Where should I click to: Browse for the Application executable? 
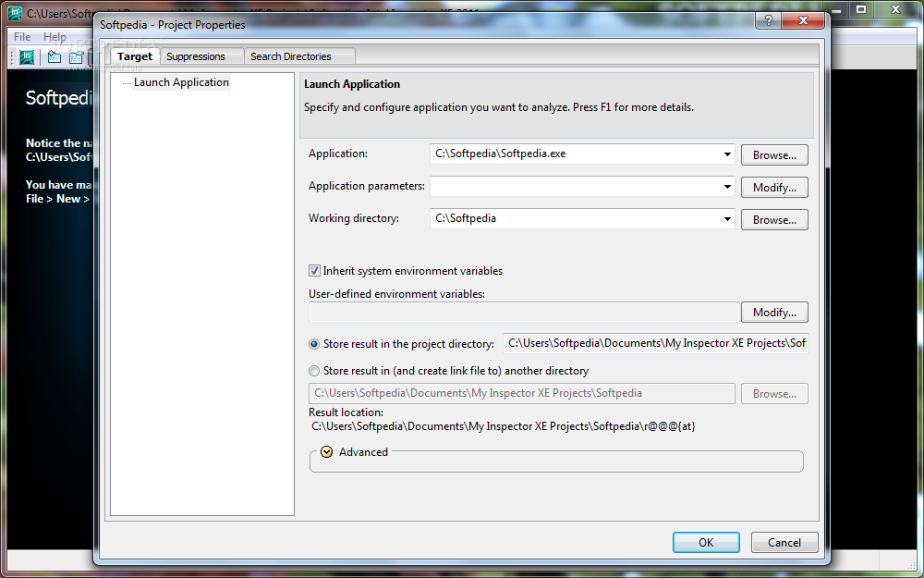(774, 155)
